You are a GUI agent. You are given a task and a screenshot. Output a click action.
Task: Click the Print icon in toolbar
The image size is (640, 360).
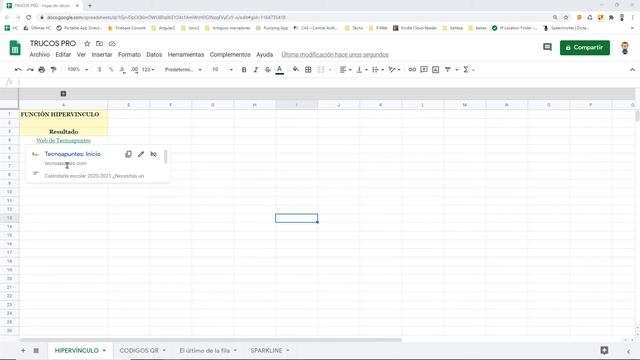click(42, 70)
